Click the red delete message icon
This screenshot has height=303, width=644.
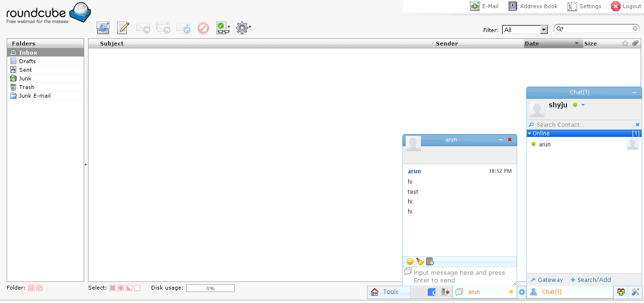click(x=203, y=28)
